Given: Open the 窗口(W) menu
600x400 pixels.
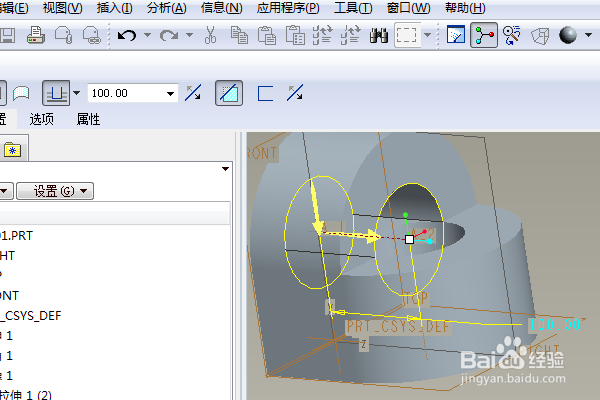Looking at the screenshot, I should (409, 8).
